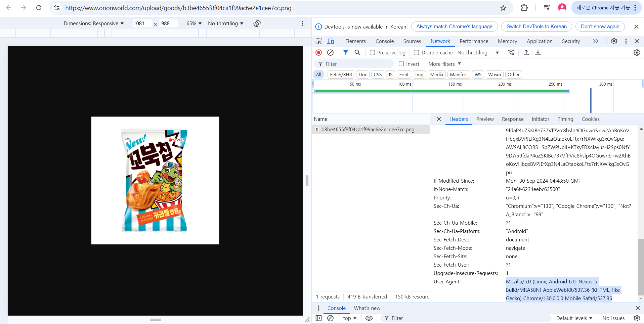Create live expression eye icon
Viewport: 644px width, 324px height.
click(x=369, y=318)
